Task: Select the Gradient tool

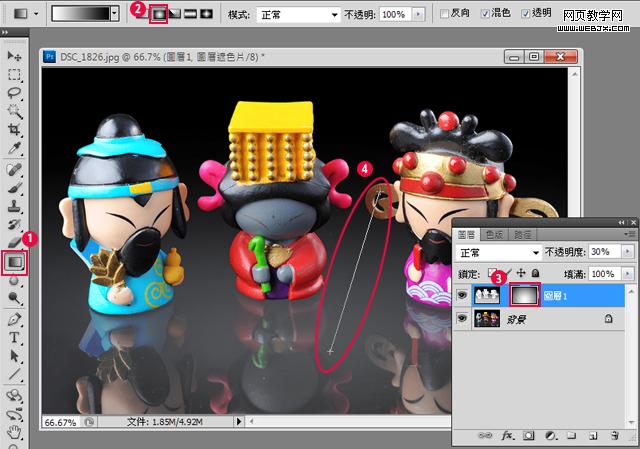Action: point(15,262)
